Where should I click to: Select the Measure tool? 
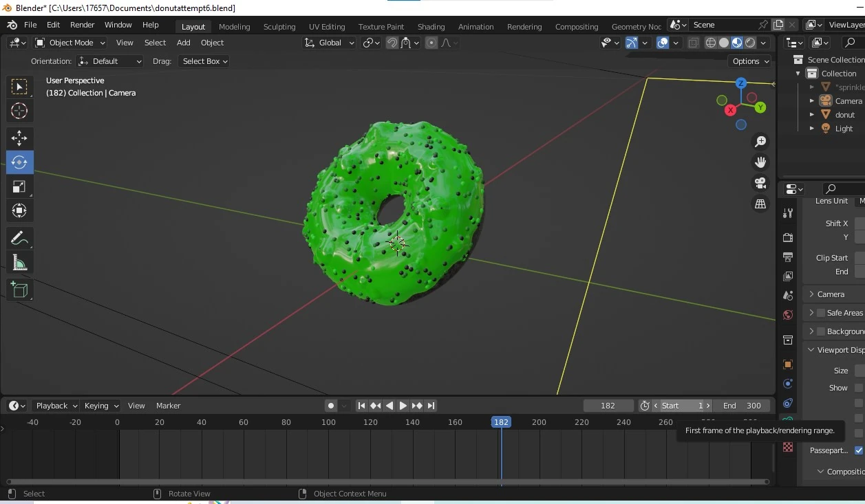[19, 263]
